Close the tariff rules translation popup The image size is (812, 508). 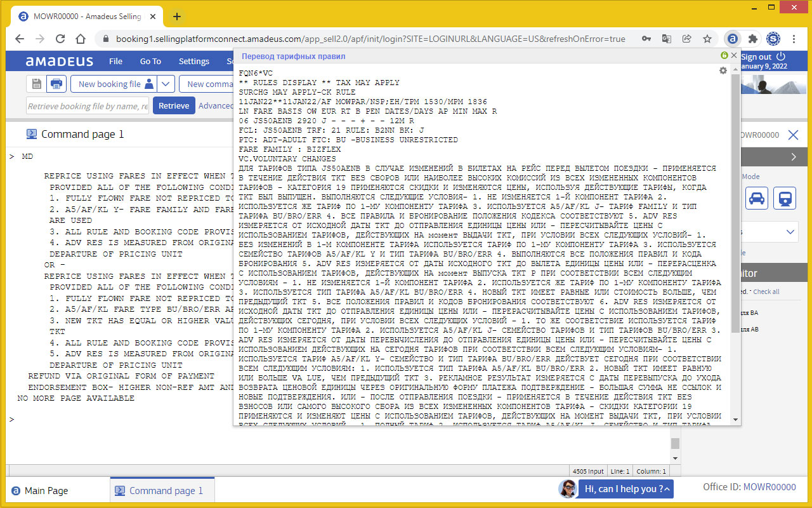pos(734,56)
